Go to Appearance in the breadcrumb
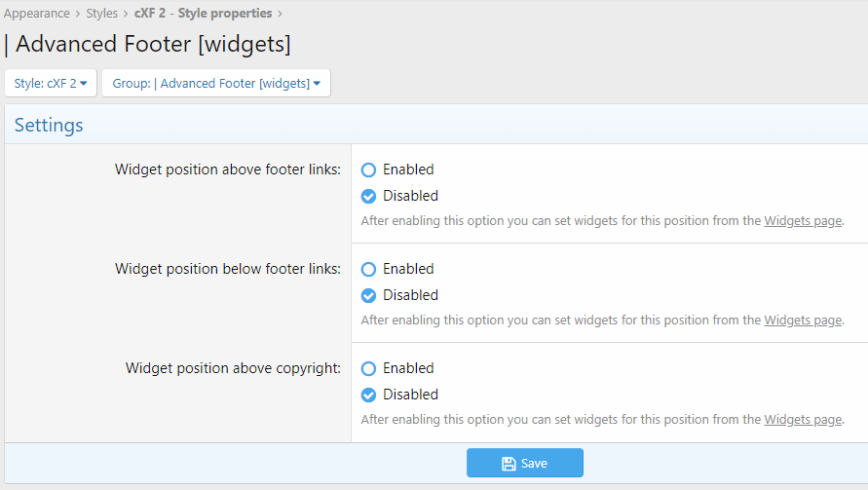 [37, 14]
